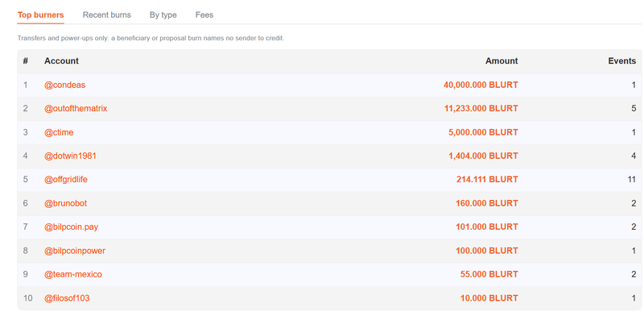644x312 pixels.
Task: Visit the @ctime account
Action: tap(59, 132)
